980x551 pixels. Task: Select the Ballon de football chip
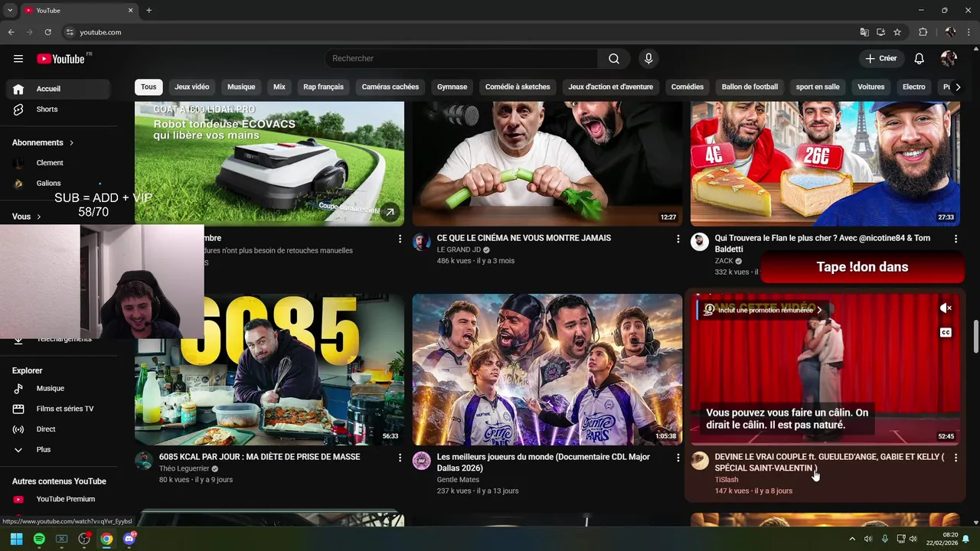750,87
